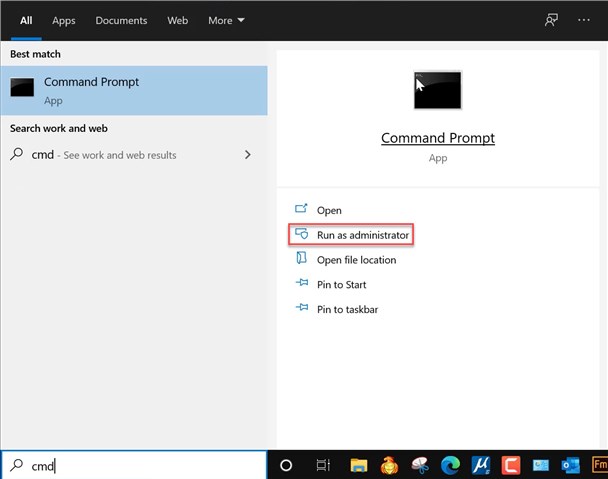Click the Command Prompt icon in results list
The height and width of the screenshot is (479, 608).
(x=22, y=87)
